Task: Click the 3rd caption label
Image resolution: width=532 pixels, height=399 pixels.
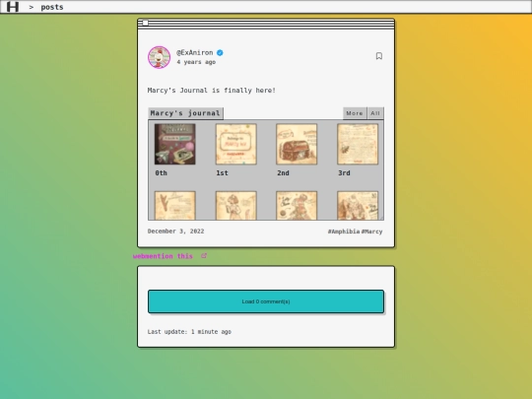Action: 344,173
